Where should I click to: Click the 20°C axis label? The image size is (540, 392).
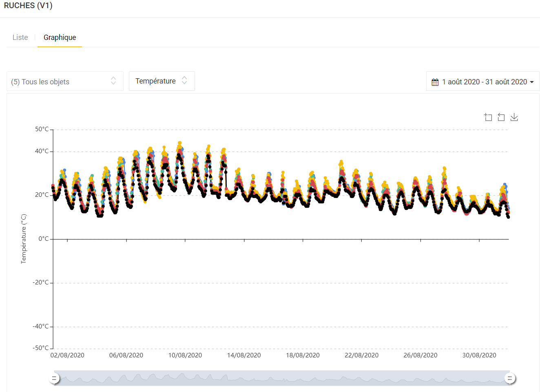tap(42, 195)
